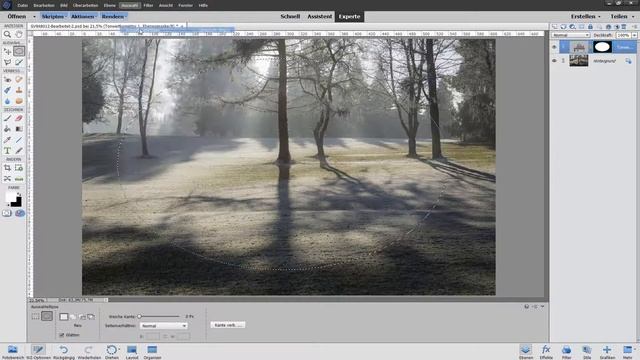Open the Grafiken graphics panel
Viewport: 640px width, 360px height.
(x=607, y=352)
